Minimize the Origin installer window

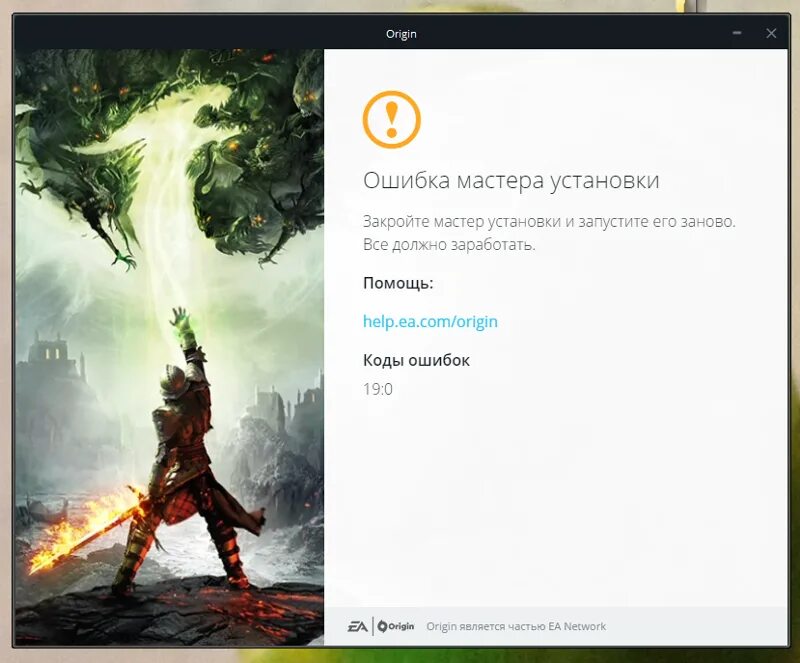pos(737,33)
